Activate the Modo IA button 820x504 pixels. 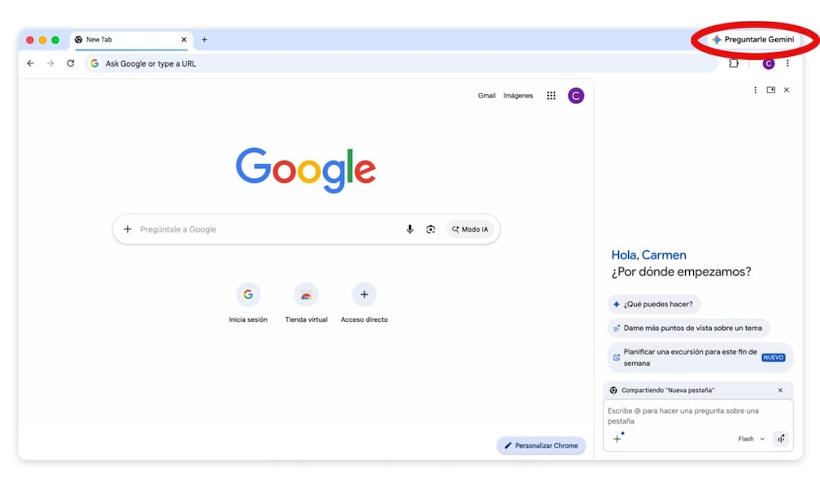pos(470,229)
